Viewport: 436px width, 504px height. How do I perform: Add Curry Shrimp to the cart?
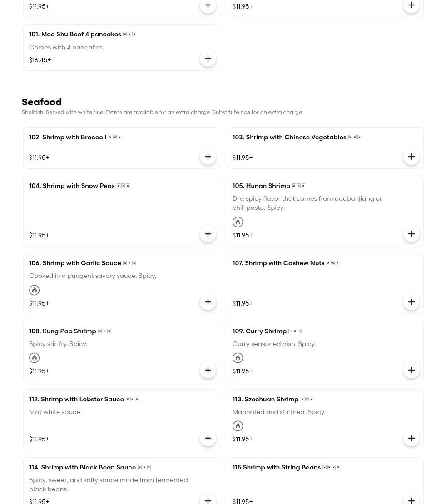411,370
